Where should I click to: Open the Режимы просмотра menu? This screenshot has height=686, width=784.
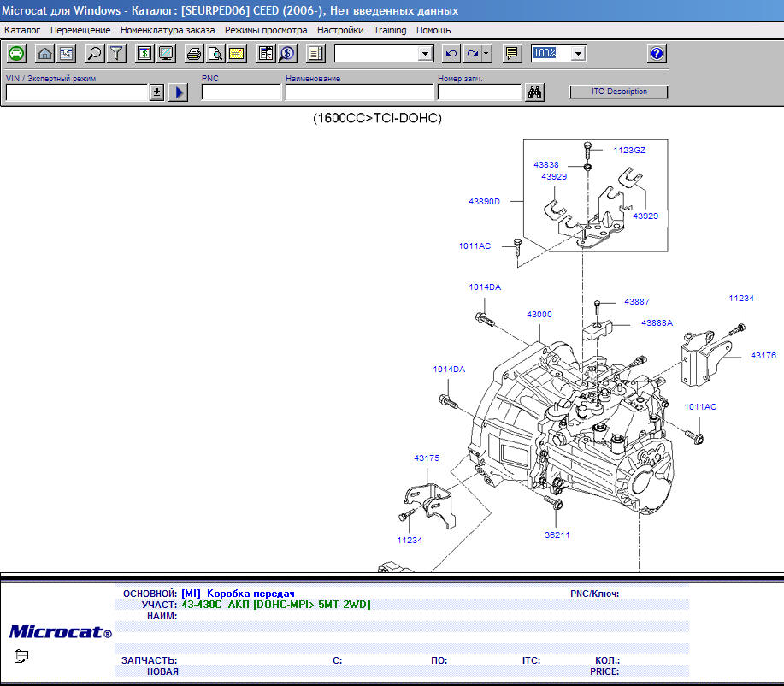coord(266,30)
